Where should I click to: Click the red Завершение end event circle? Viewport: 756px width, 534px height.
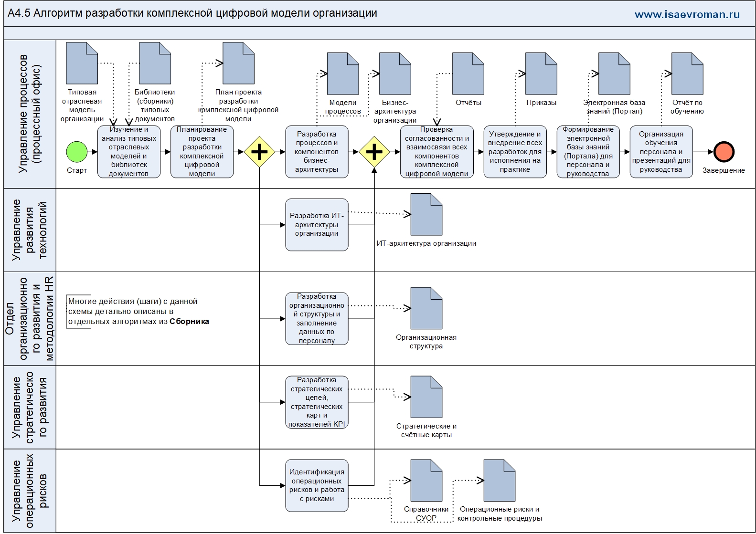coord(724,152)
